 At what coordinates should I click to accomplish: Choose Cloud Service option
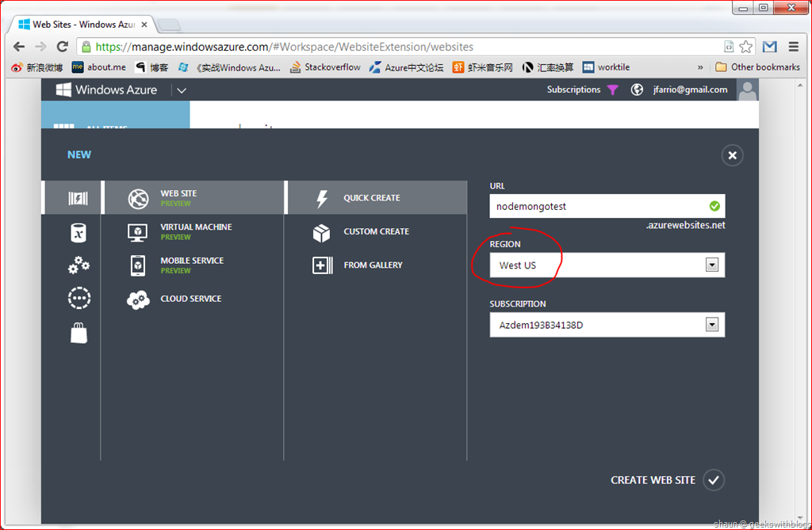(x=193, y=299)
